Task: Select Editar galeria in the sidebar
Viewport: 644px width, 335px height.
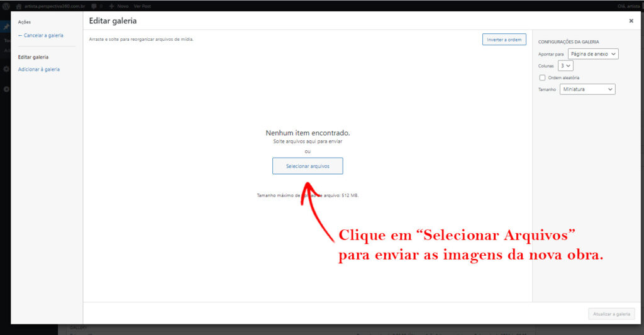Action: [x=33, y=57]
